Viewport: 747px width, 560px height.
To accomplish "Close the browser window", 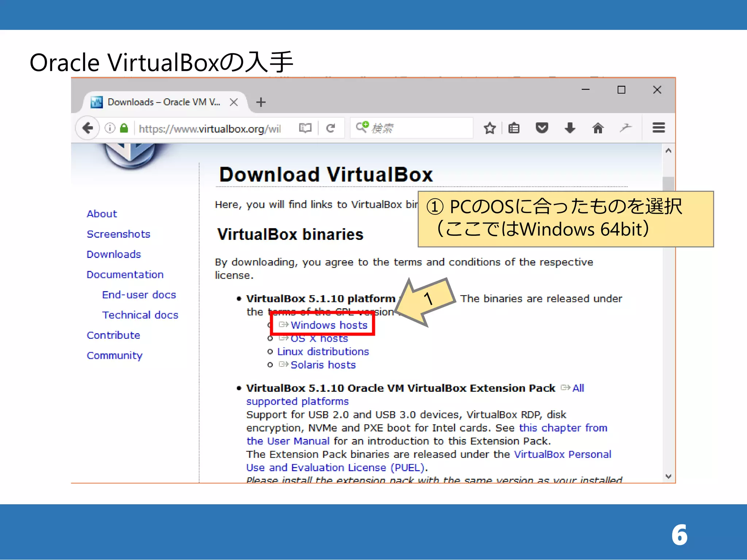I will click(x=657, y=90).
